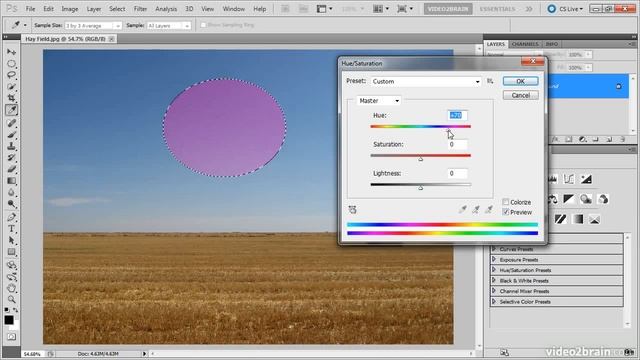Select the Quick Selection tool
This screenshot has width=640, height=360.
point(11,87)
